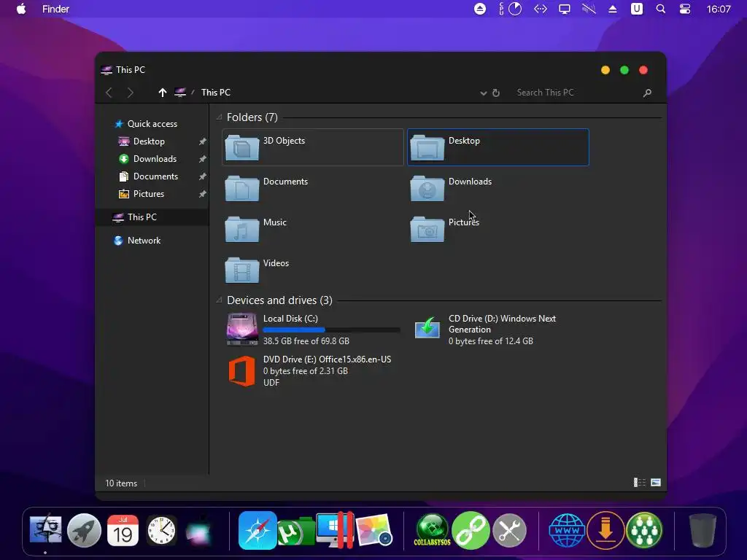The height and width of the screenshot is (560, 747).
Task: Open Parallels Windows icon in dock
Action: pos(336,530)
